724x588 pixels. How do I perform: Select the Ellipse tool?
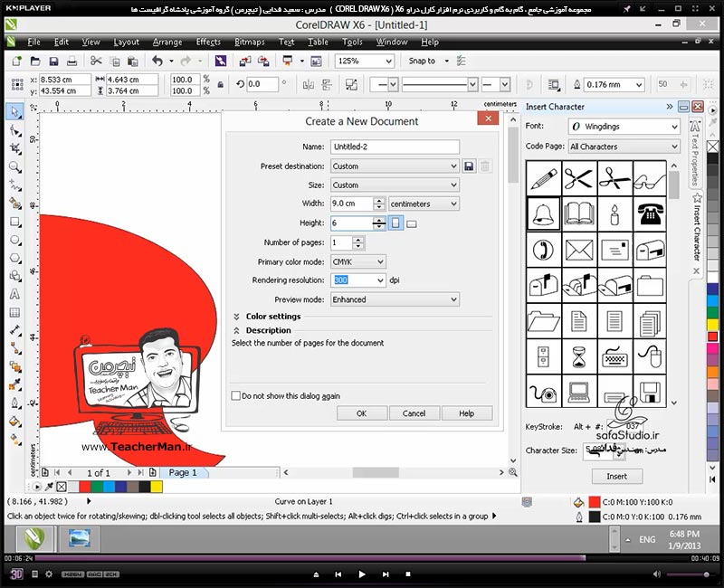[14, 240]
